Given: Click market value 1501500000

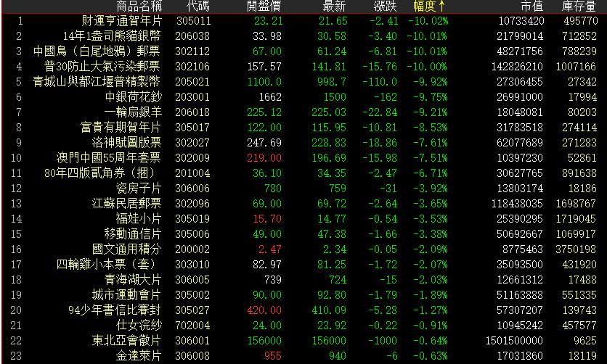Looking at the screenshot, I should (515, 340).
